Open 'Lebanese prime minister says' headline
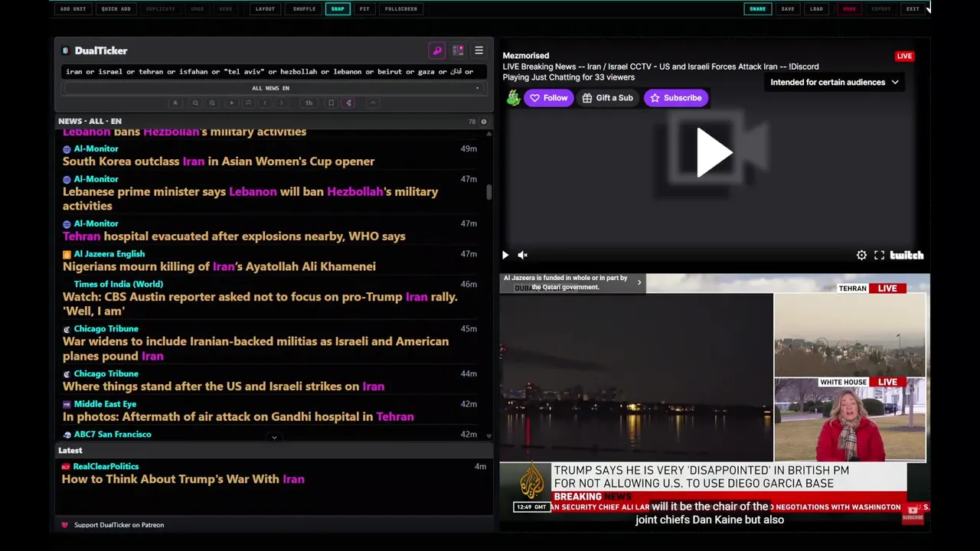Screen dimensions: 980x551 (250, 199)
